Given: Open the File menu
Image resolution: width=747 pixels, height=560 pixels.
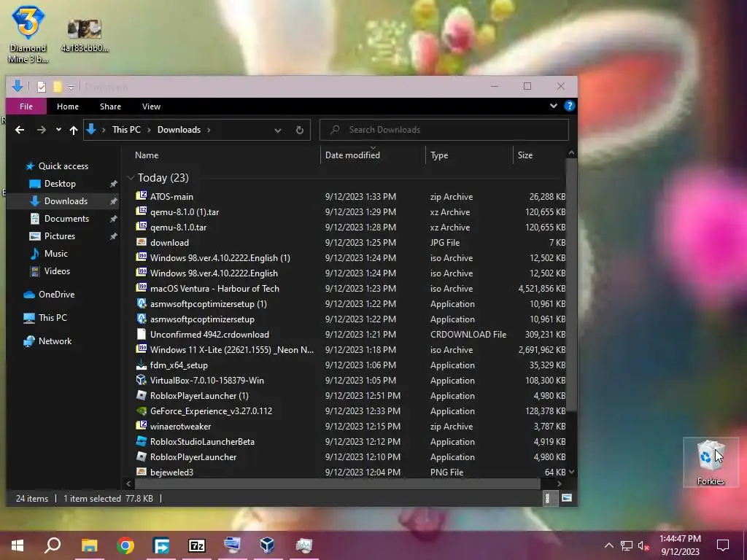Looking at the screenshot, I should pyautogui.click(x=26, y=106).
